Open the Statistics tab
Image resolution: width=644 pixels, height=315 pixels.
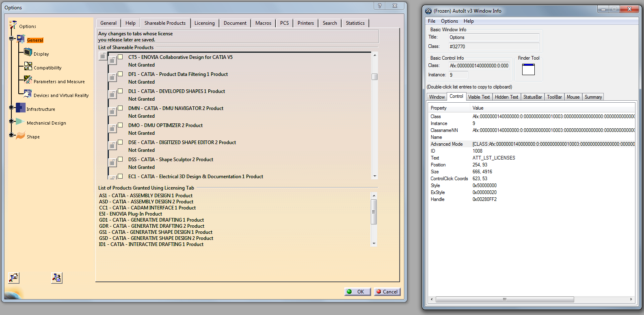coord(355,23)
